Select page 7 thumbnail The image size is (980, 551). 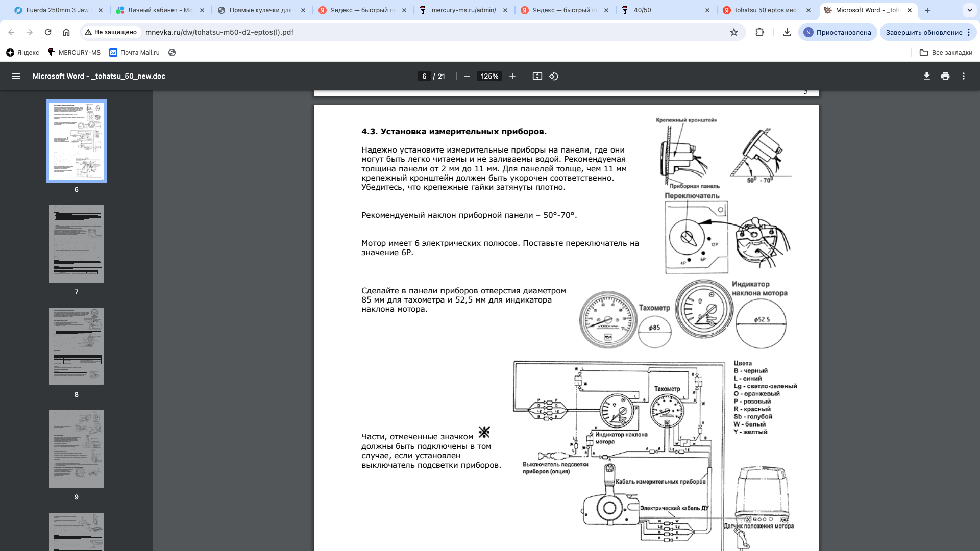[x=77, y=244]
